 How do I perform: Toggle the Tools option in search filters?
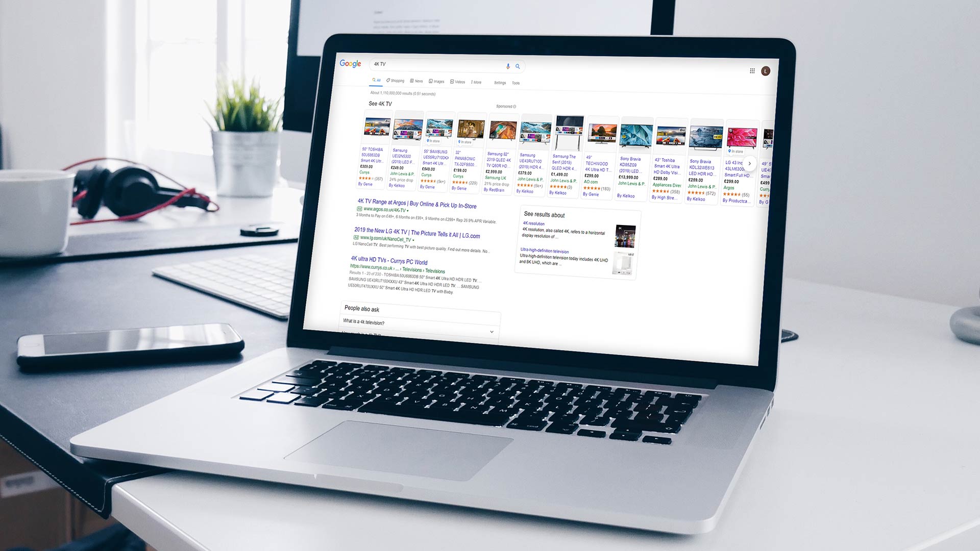tap(516, 82)
